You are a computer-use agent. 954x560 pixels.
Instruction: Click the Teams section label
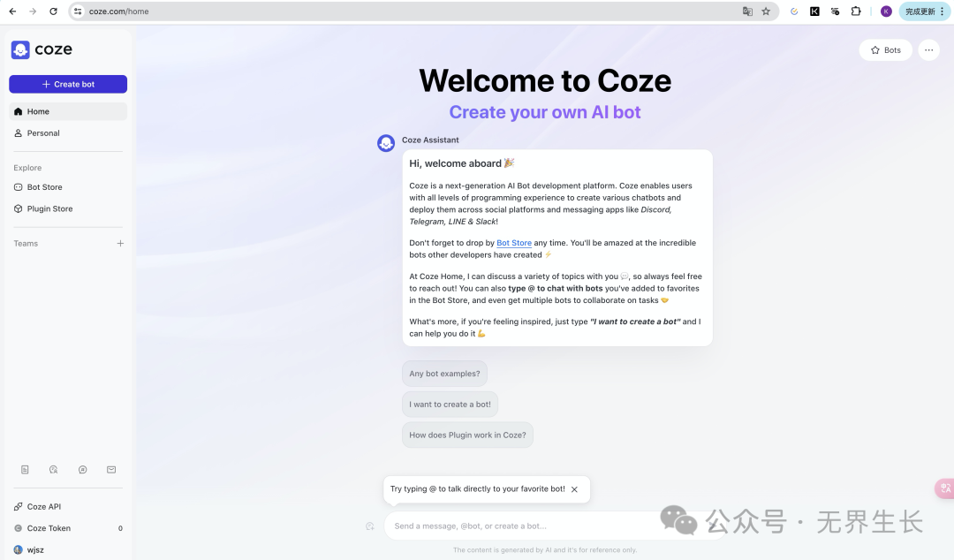26,244
